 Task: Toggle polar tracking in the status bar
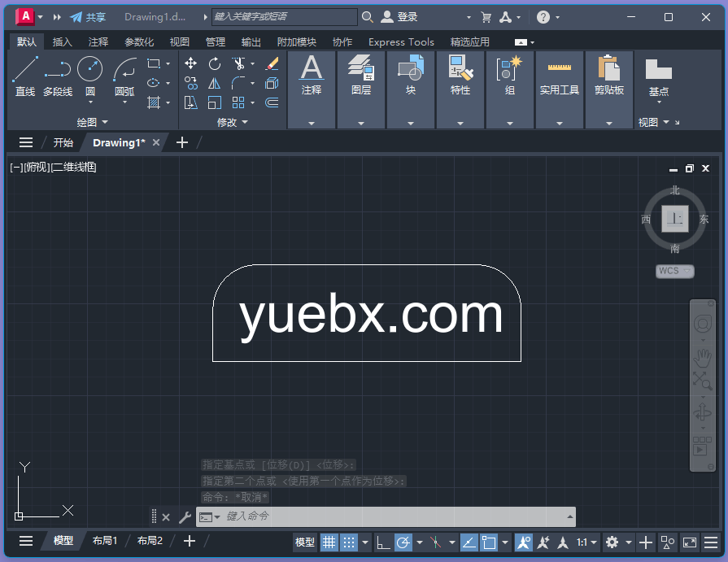[403, 542]
